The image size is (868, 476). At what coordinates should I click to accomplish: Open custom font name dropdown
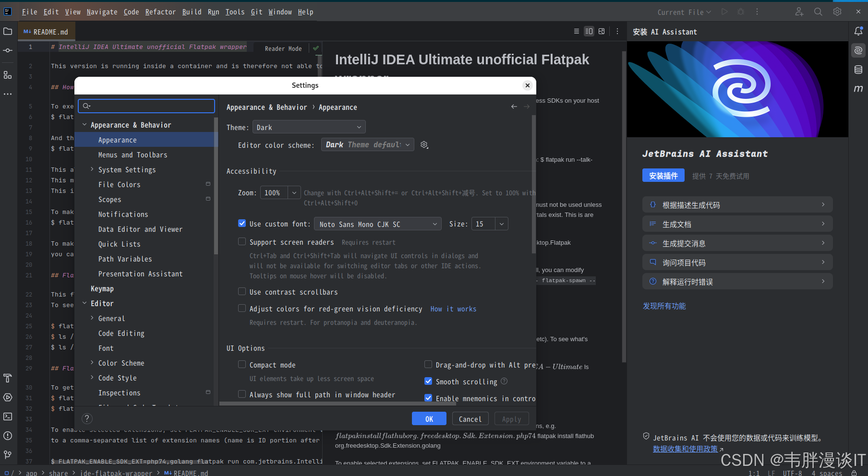[377, 224]
